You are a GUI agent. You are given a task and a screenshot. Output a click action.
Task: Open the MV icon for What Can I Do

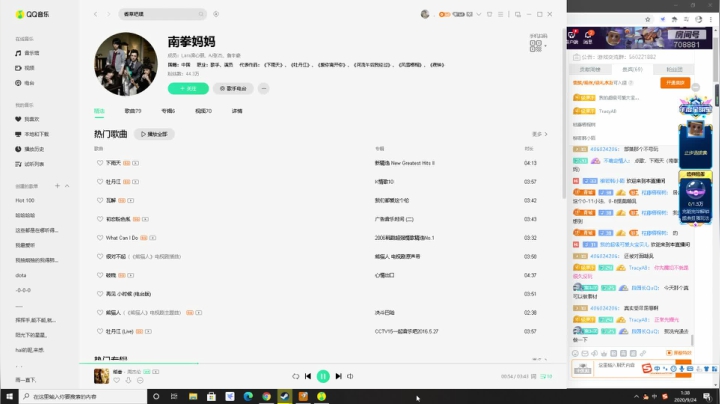[152, 238]
